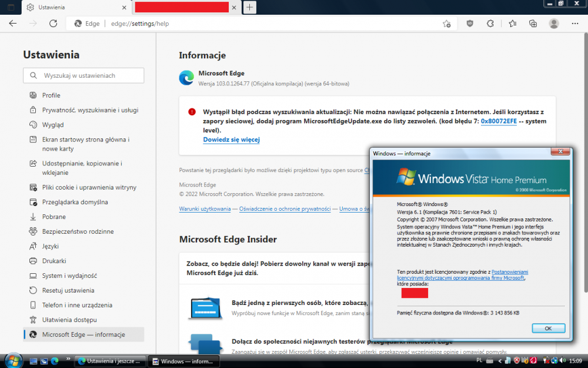
Task: Add this page to favorites star icon
Action: pos(446,24)
